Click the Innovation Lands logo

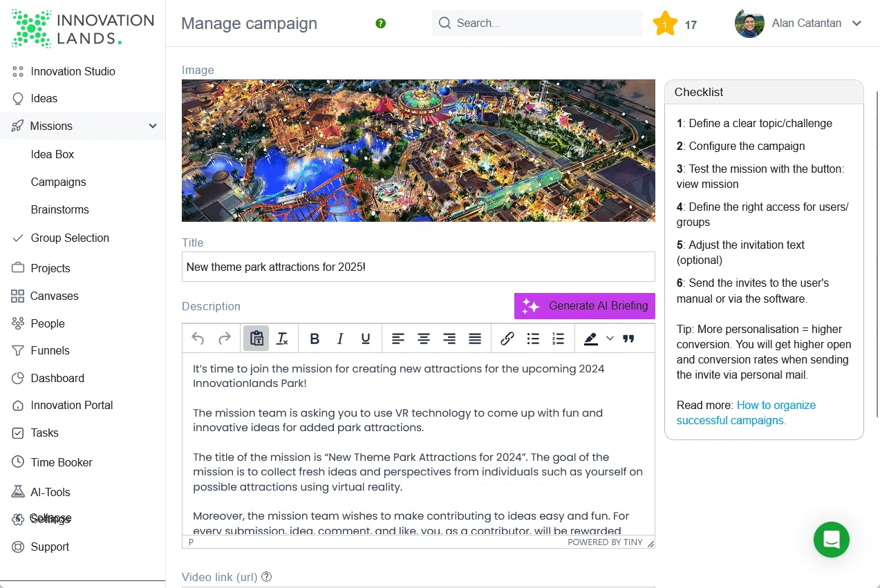(83, 29)
